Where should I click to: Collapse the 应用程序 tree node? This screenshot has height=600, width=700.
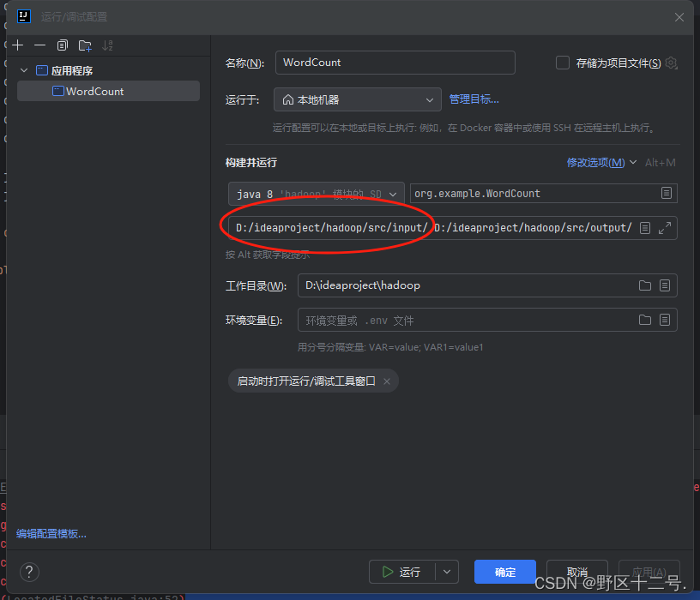pos(23,69)
